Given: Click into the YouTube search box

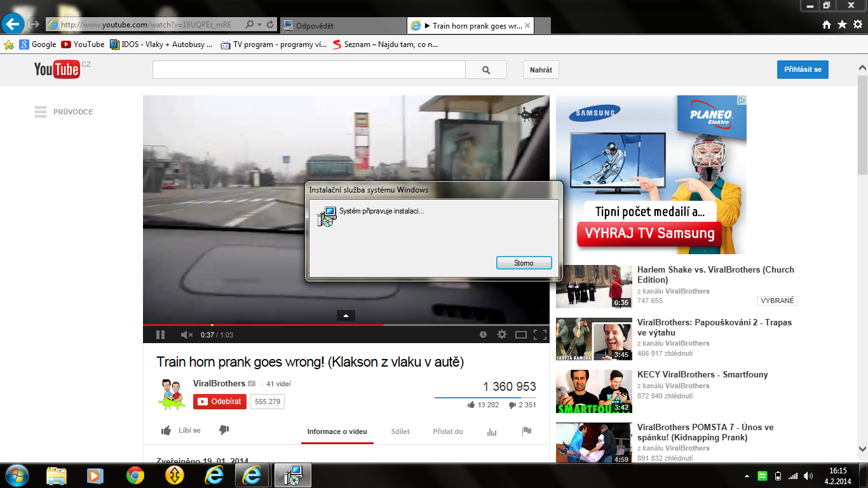Looking at the screenshot, I should pyautogui.click(x=309, y=70).
